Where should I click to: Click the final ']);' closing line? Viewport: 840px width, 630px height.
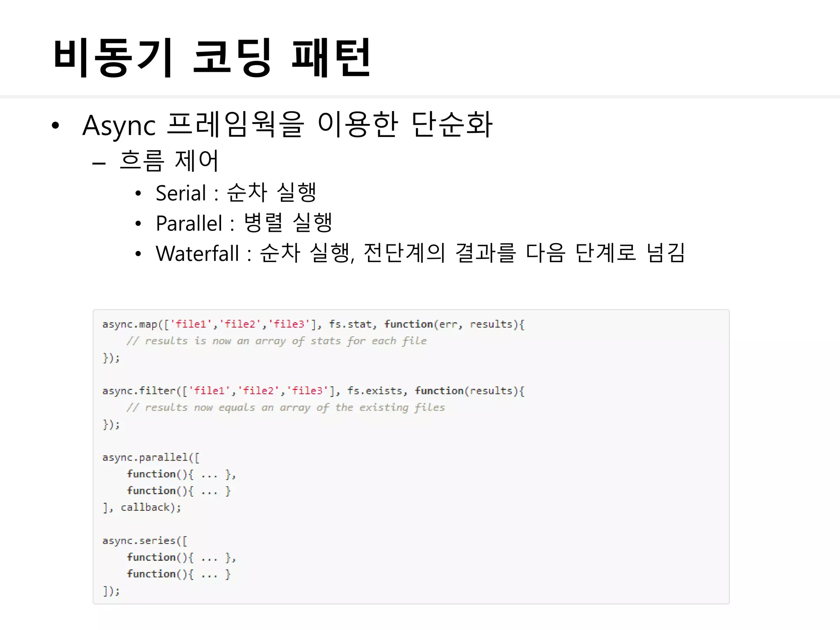pyautogui.click(x=111, y=591)
